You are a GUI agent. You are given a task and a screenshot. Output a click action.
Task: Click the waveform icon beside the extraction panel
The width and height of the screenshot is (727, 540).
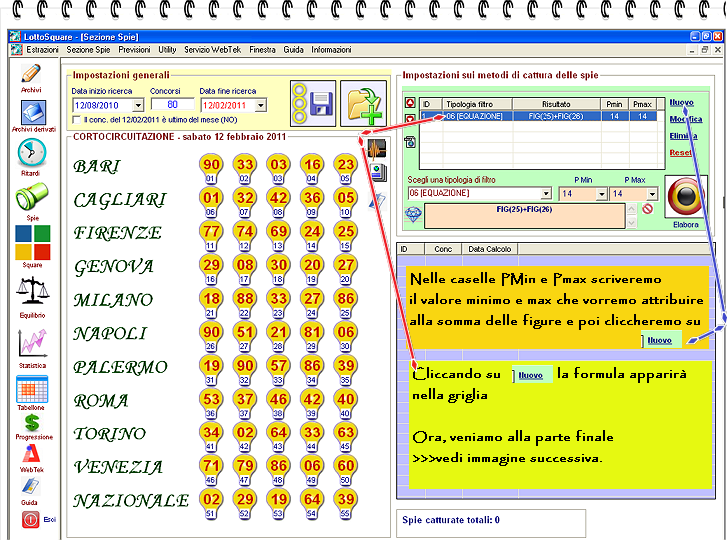coord(377,150)
